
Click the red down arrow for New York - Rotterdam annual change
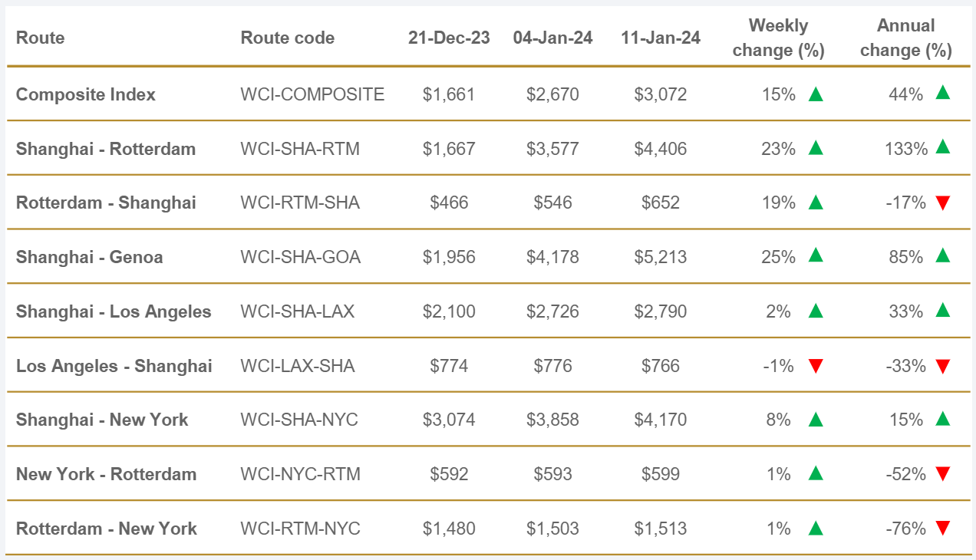tap(943, 474)
